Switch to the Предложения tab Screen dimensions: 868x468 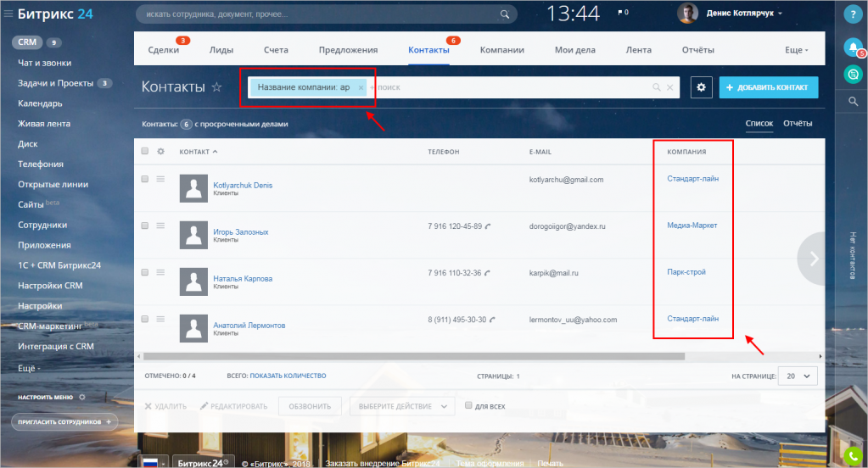(x=348, y=50)
